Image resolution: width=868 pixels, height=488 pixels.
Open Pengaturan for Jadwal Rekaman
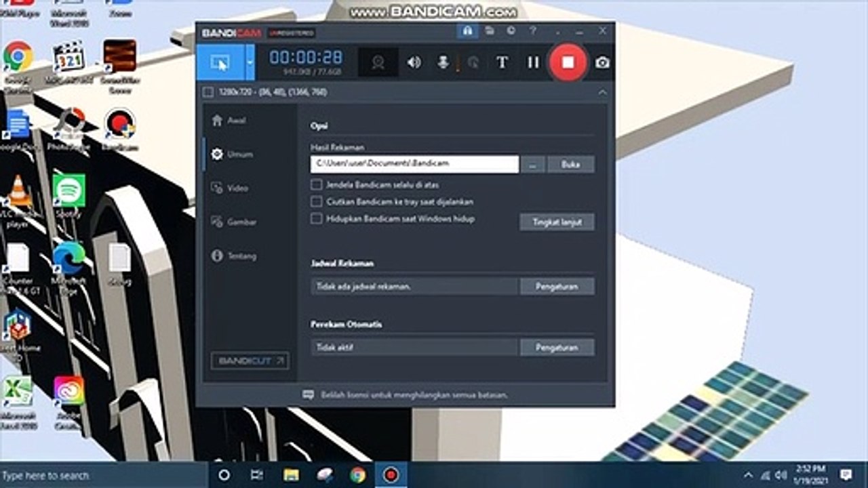tap(557, 286)
